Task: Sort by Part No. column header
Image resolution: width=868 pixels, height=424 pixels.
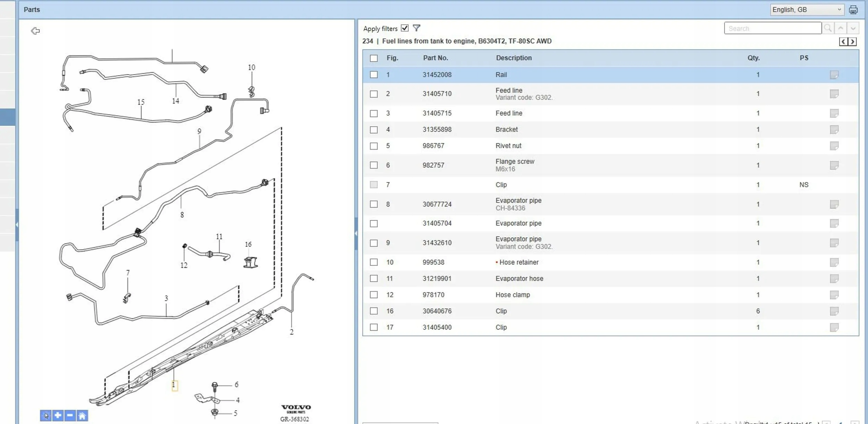Action: tap(435, 58)
